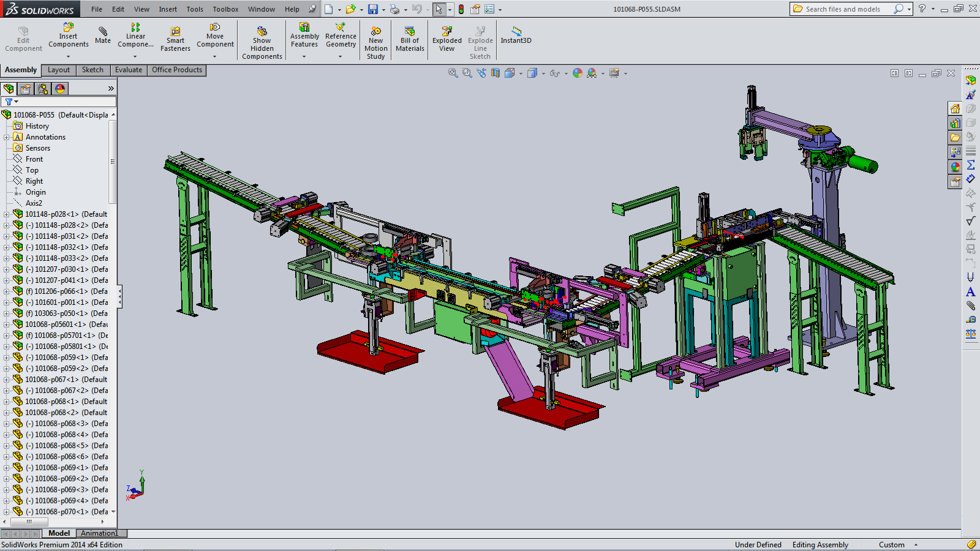980x551 pixels.
Task: Toggle the Select cursor tool
Action: coord(439,9)
